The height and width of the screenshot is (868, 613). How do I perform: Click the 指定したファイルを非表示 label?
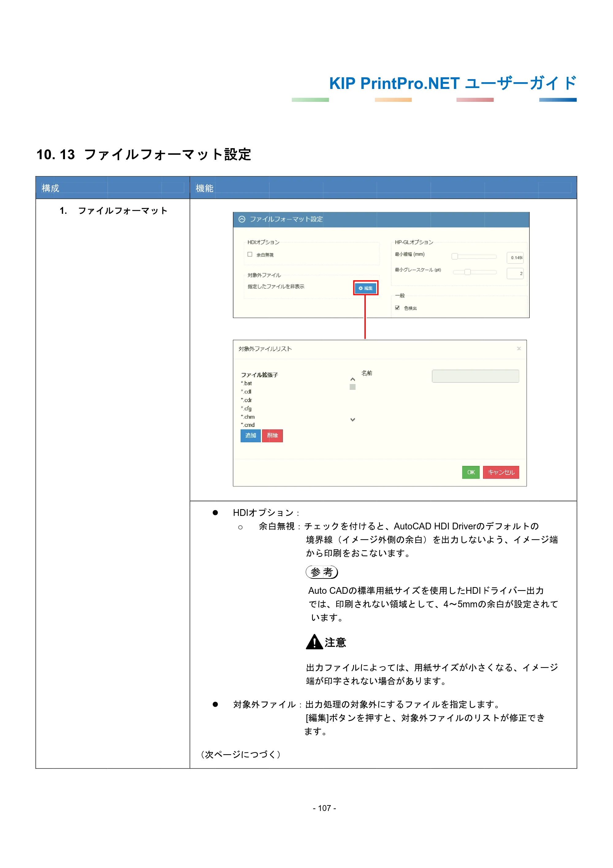(276, 286)
